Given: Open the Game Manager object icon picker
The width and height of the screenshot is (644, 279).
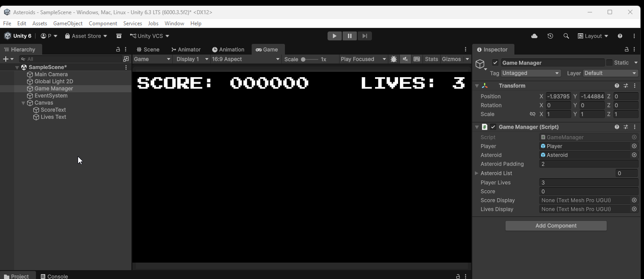Looking at the screenshot, I should (481, 65).
